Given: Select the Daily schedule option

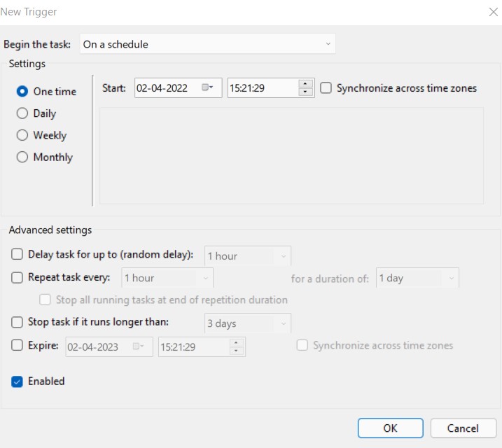Looking at the screenshot, I should [x=22, y=113].
